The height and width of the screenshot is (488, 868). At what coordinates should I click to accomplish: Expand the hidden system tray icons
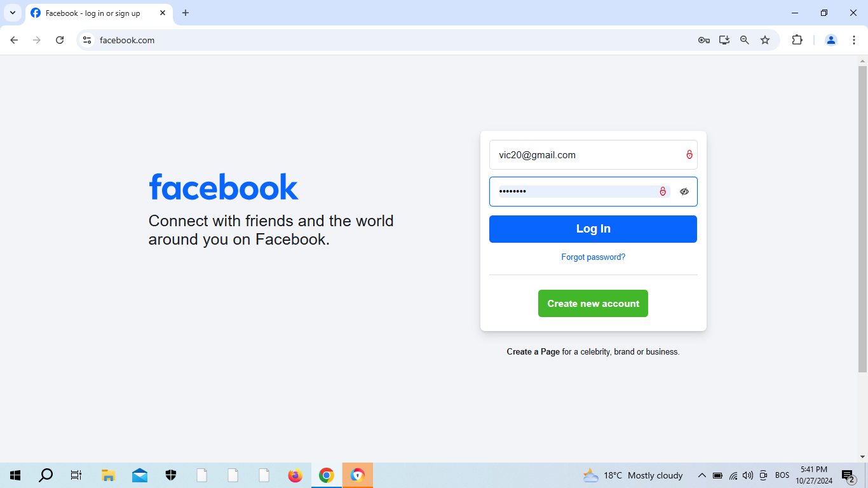[x=702, y=475]
